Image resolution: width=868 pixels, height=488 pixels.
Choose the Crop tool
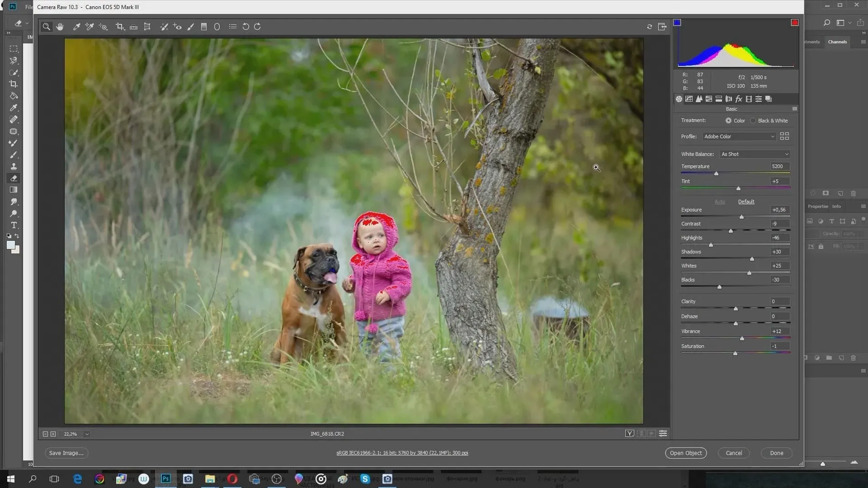[x=120, y=27]
